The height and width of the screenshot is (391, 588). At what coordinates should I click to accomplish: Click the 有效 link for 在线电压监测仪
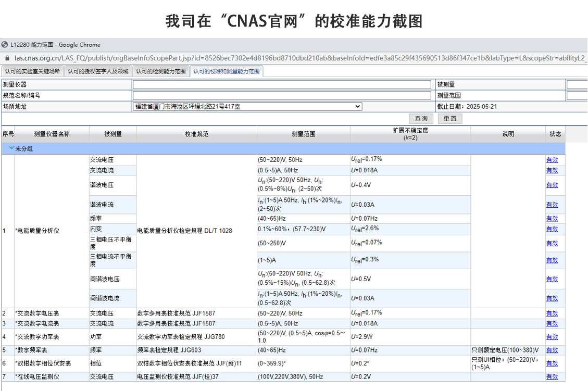coord(552,377)
